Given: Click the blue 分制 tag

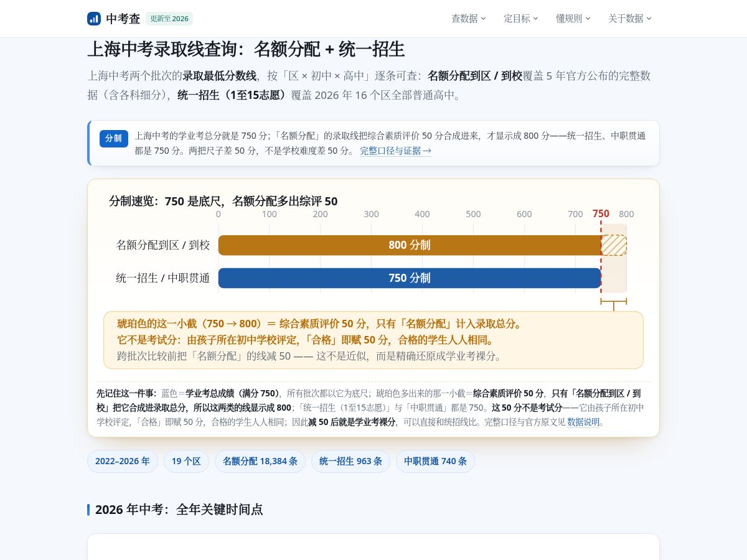Looking at the screenshot, I should 113,138.
